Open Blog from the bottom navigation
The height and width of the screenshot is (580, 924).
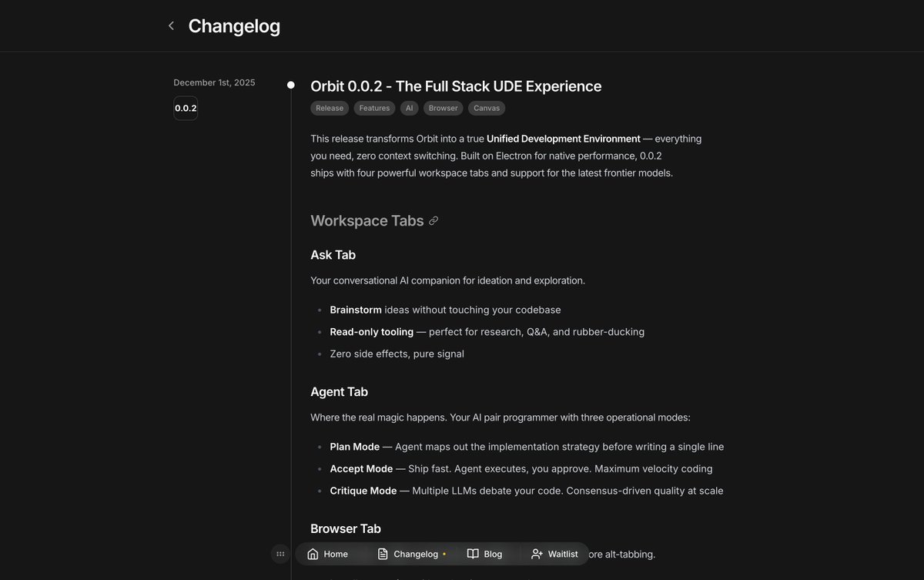485,554
